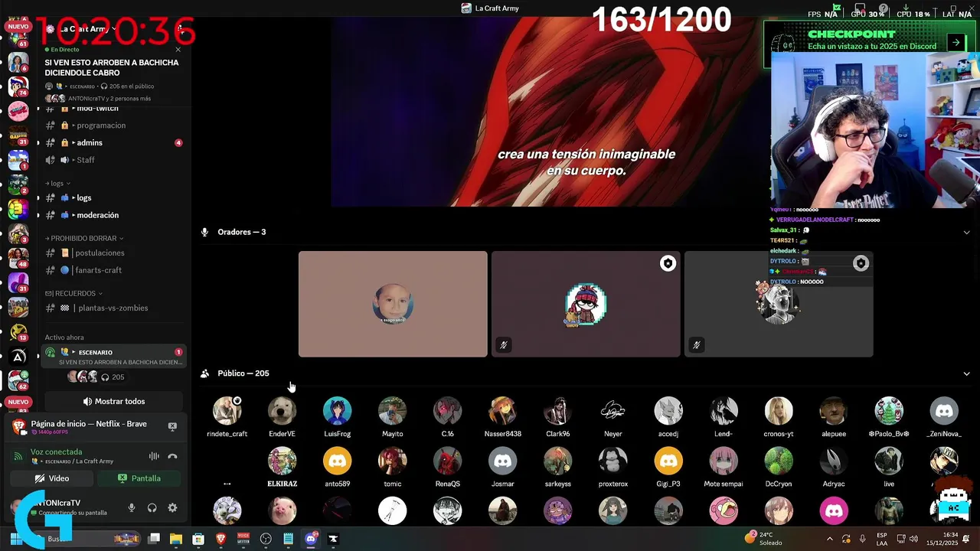Click Adryac audience avatar
The width and height of the screenshot is (980, 551).
pyautogui.click(x=834, y=461)
